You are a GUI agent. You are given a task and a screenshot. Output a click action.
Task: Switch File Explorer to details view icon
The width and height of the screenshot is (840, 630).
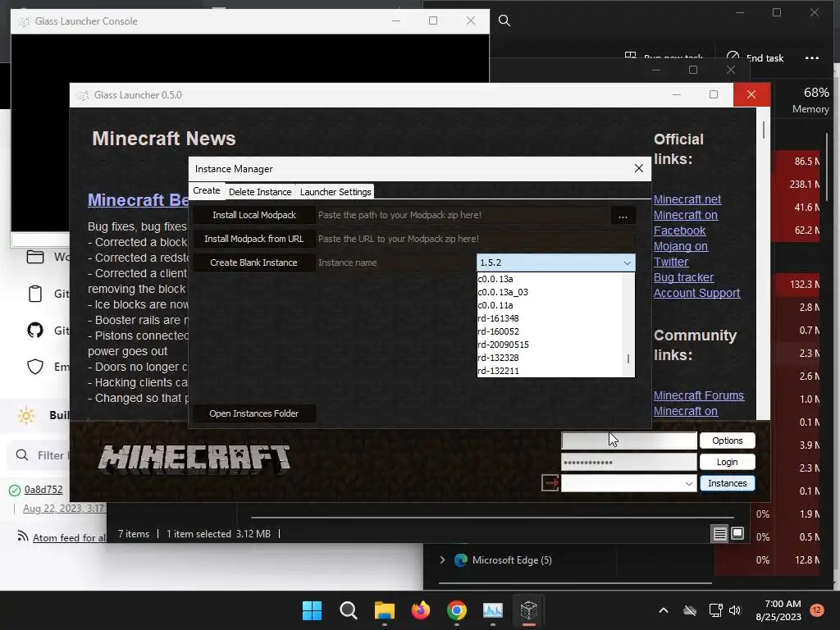(719, 533)
